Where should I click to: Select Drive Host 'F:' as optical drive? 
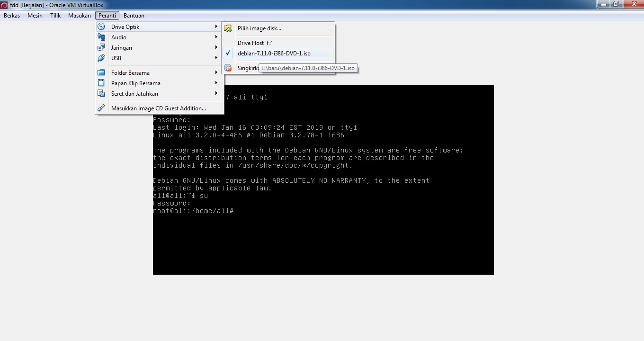pyautogui.click(x=256, y=43)
